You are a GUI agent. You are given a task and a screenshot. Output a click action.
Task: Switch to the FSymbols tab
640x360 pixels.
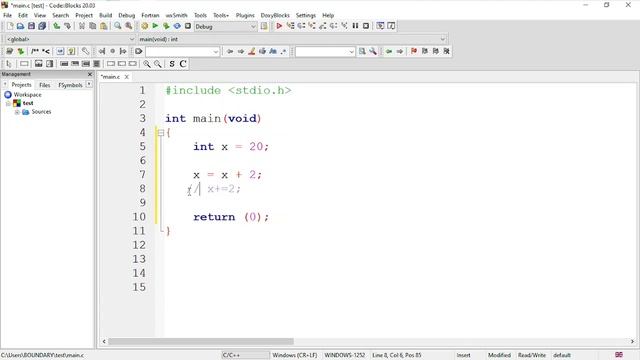coord(70,85)
